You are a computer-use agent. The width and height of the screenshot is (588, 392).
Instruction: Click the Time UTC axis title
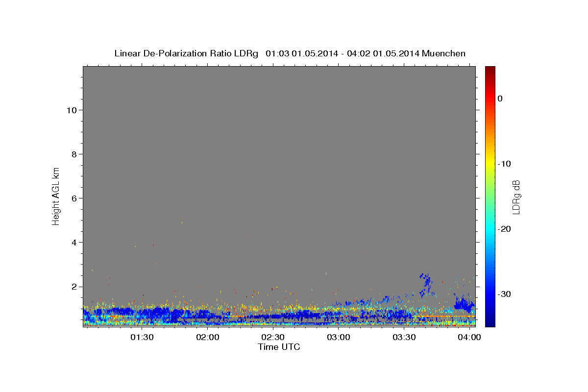[x=279, y=347]
